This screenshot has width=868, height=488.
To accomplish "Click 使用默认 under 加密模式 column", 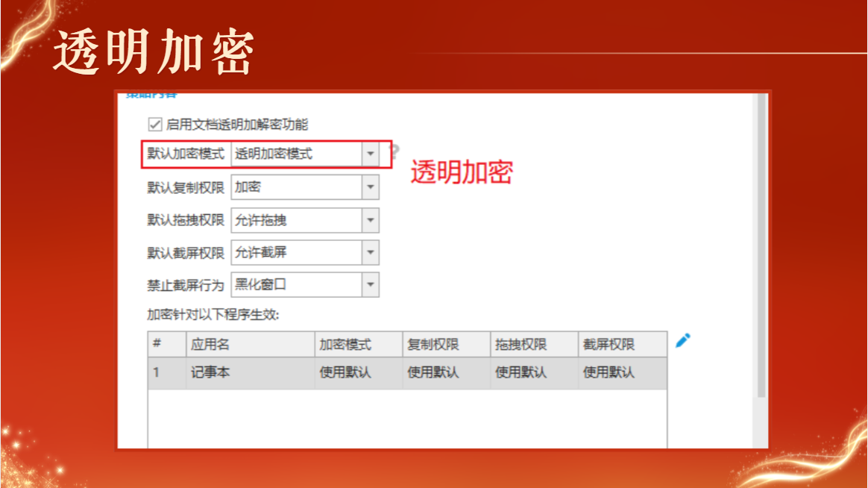I will (345, 373).
